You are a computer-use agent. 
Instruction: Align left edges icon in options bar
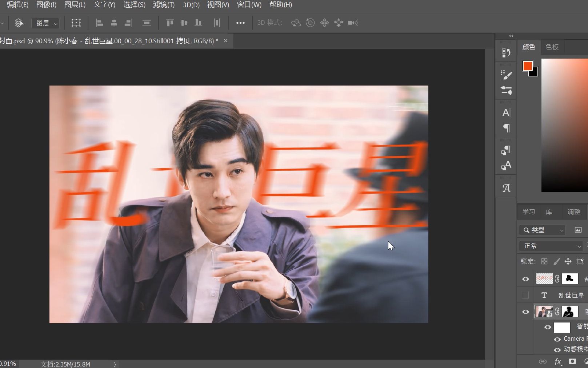click(x=99, y=23)
